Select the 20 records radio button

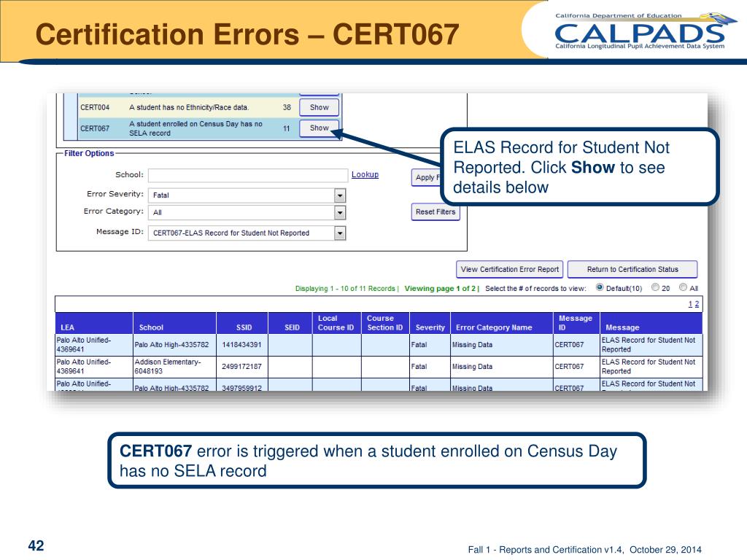pos(656,287)
